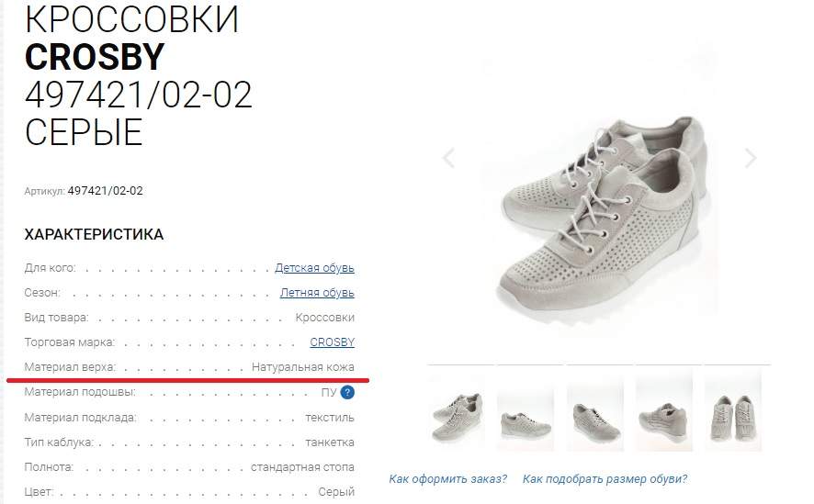Open the Детская обувь link
The image size is (814, 504).
click(314, 268)
